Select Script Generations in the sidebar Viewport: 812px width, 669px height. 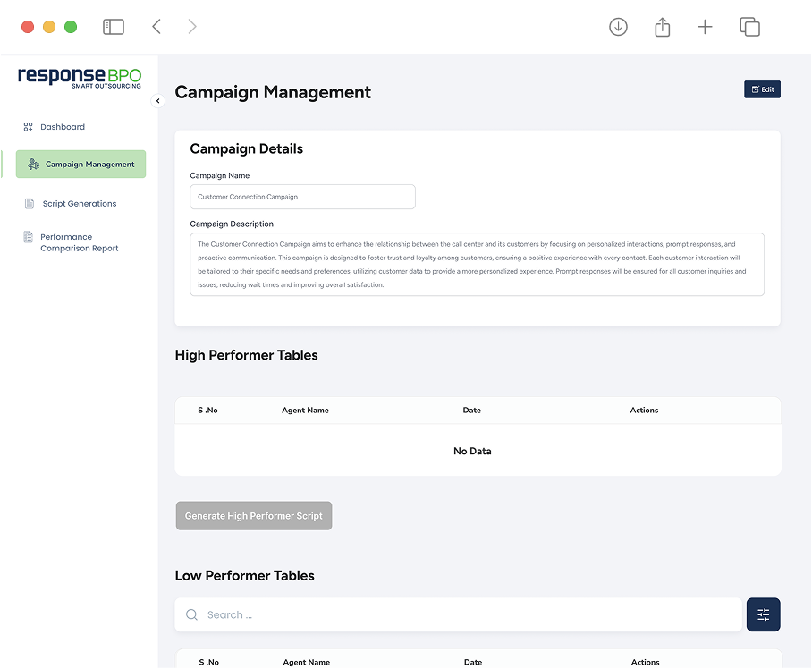click(x=80, y=204)
